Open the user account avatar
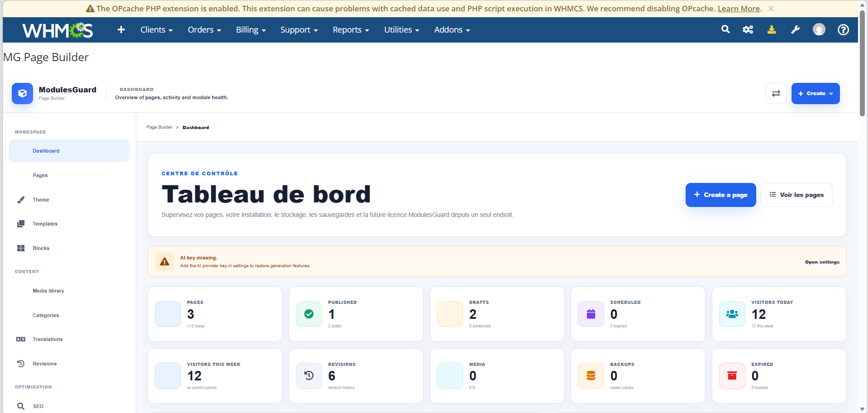This screenshot has height=413, width=868. (x=819, y=29)
